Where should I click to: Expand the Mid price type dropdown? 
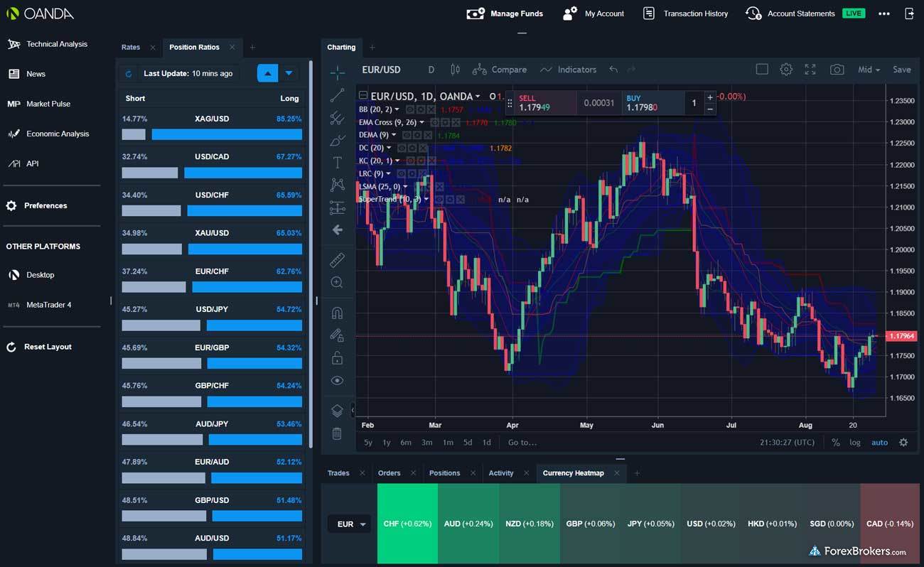point(869,70)
